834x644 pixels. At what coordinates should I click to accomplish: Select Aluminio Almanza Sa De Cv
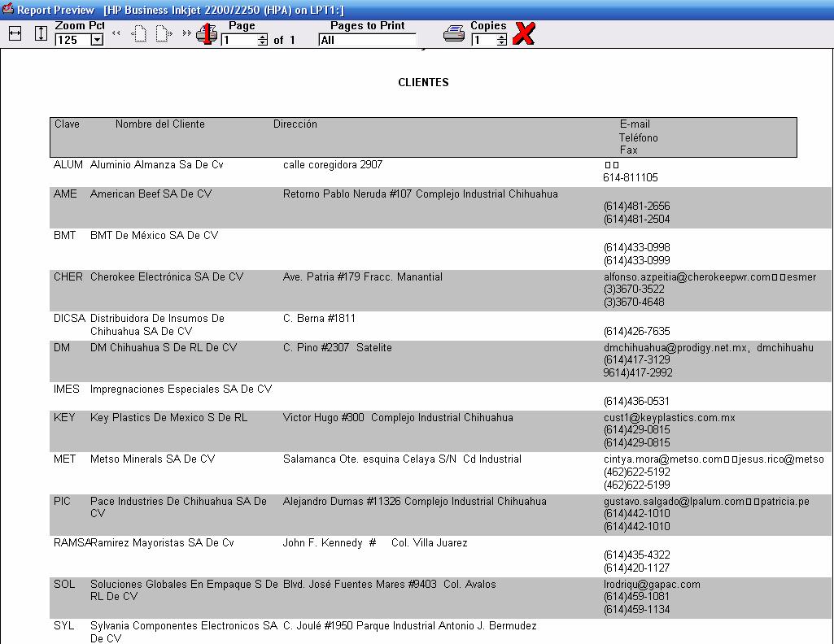coord(157,165)
